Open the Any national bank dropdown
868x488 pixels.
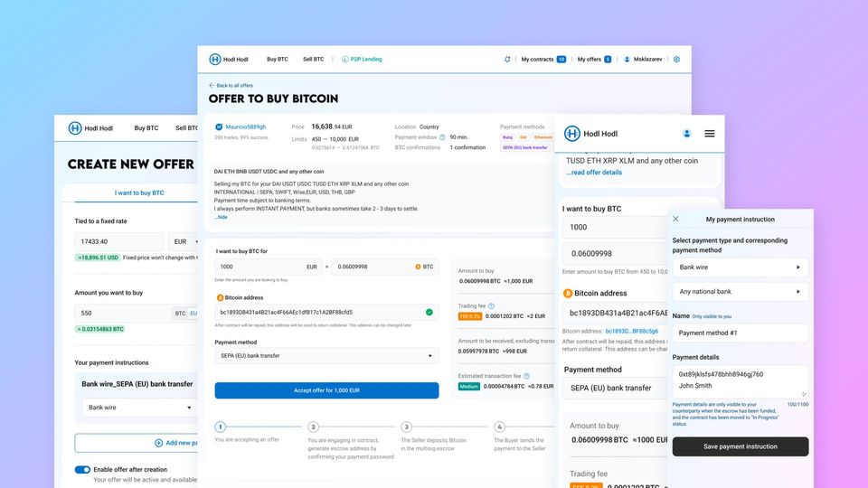coord(740,292)
